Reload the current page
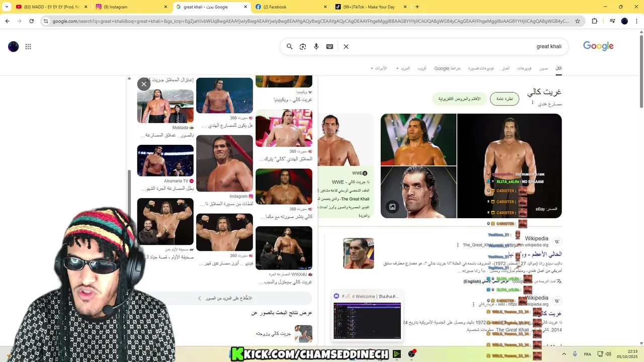This screenshot has height=362, width=644. pyautogui.click(x=31, y=21)
